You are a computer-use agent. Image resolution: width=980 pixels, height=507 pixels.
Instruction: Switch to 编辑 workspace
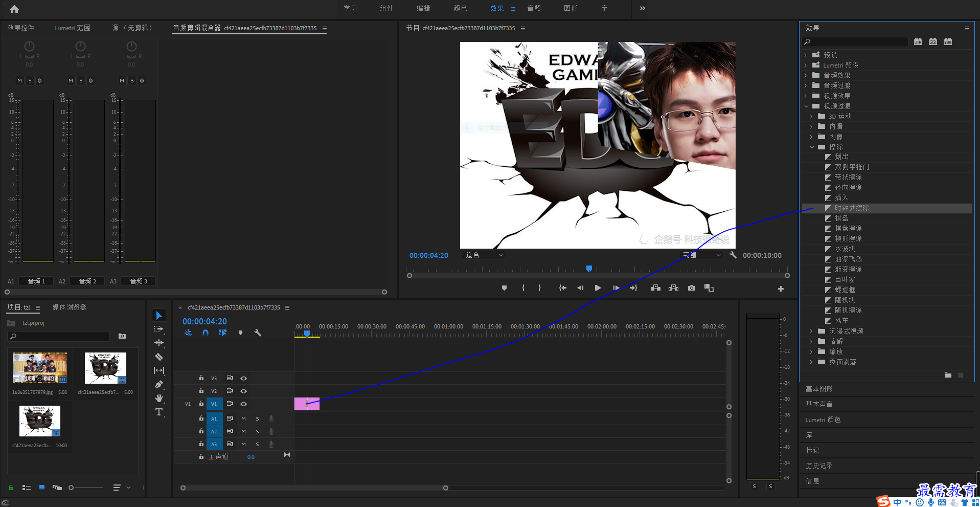pyautogui.click(x=423, y=8)
